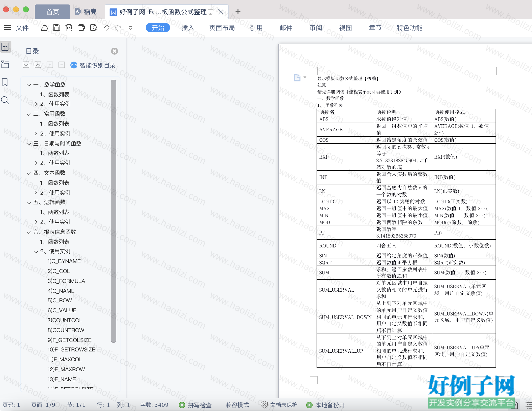Open the 文件 menu
This screenshot has height=411, width=532.
(x=22, y=28)
